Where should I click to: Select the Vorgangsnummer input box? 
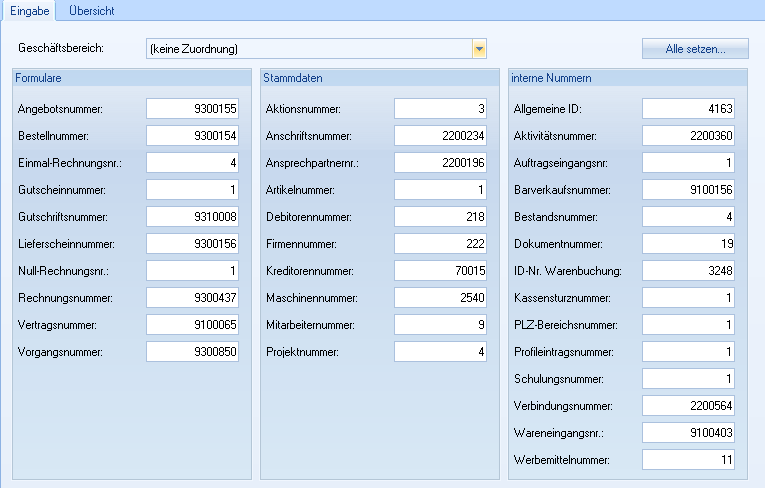click(x=193, y=351)
